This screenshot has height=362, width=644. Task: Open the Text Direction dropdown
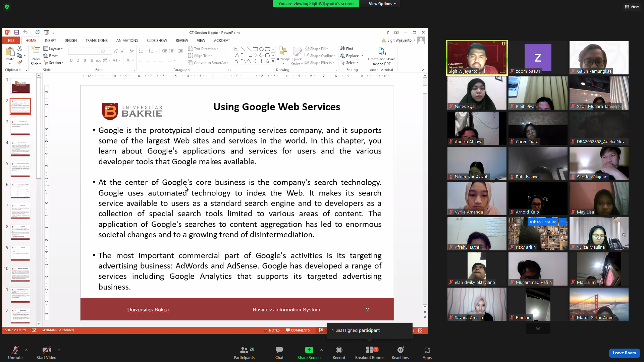click(203, 49)
